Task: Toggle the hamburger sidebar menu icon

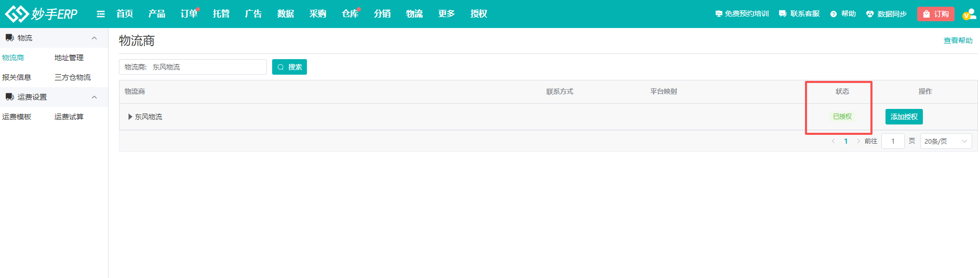Action: (101, 14)
